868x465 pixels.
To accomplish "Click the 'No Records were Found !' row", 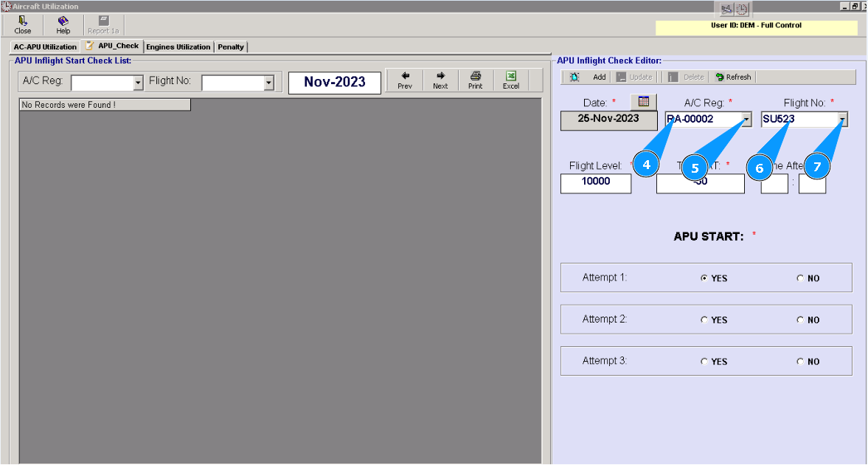I will 105,105.
